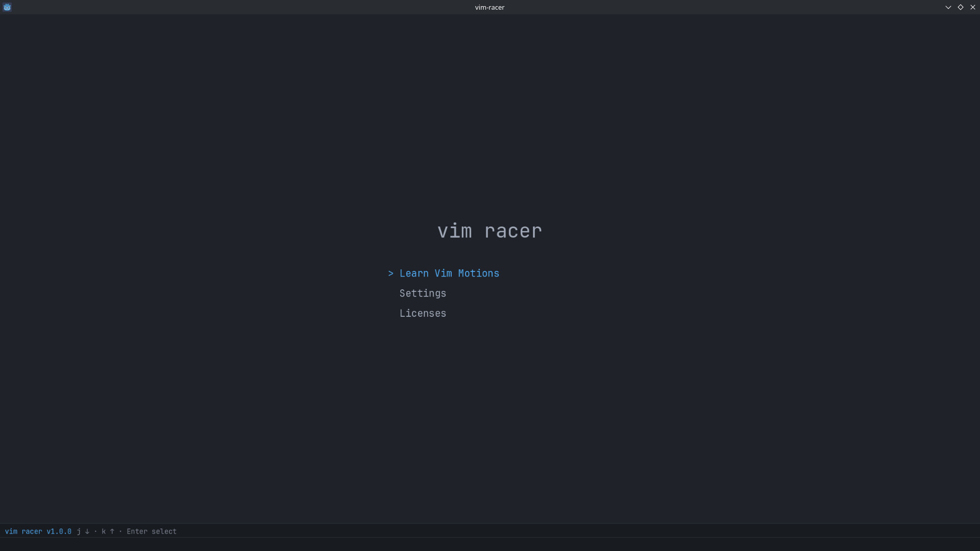Click the 'vim racer' title heading

pos(489,231)
